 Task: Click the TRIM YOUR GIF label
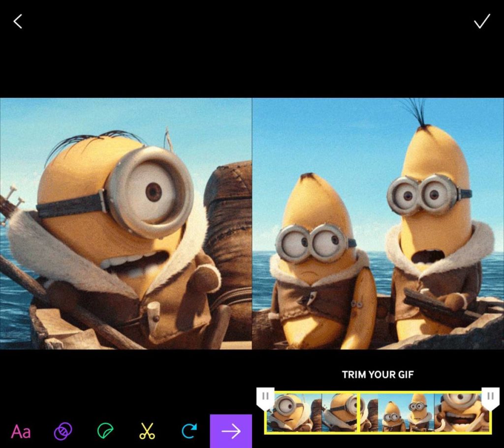[x=378, y=375]
